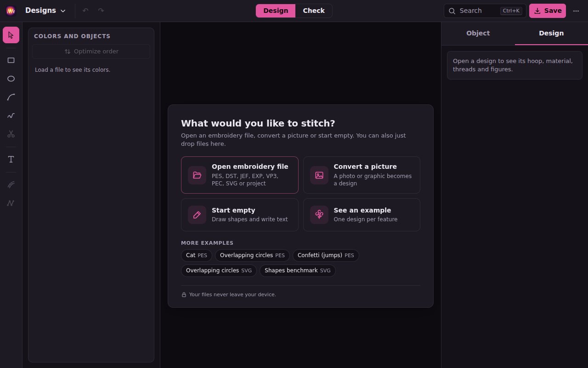Screen dimensions: 588x368
Task: Choose the Open embroidery file card
Action: [240, 175]
